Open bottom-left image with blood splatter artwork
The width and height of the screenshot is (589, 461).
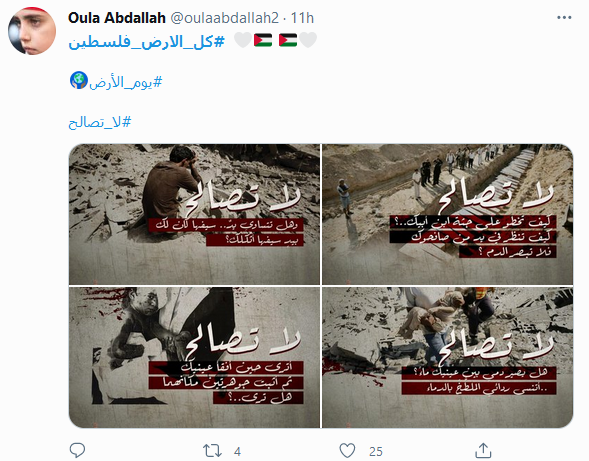point(194,357)
